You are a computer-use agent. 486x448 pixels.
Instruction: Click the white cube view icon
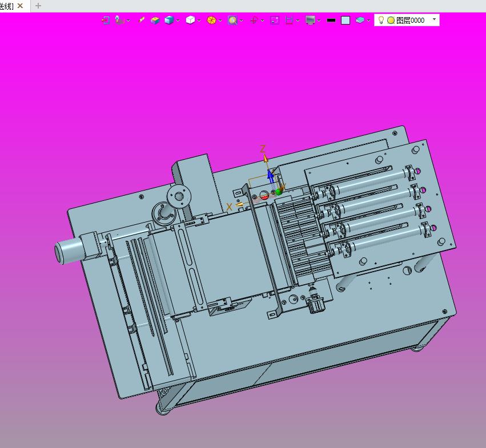[190, 20]
